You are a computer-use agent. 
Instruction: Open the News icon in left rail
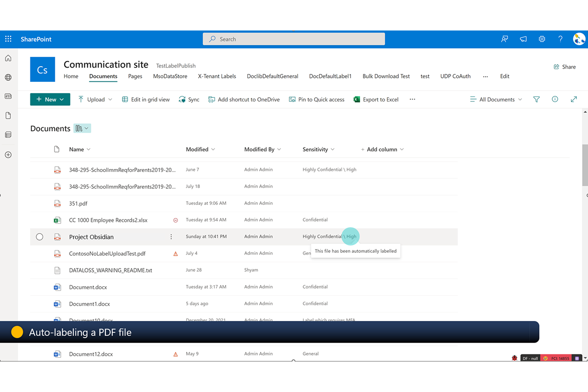8,97
